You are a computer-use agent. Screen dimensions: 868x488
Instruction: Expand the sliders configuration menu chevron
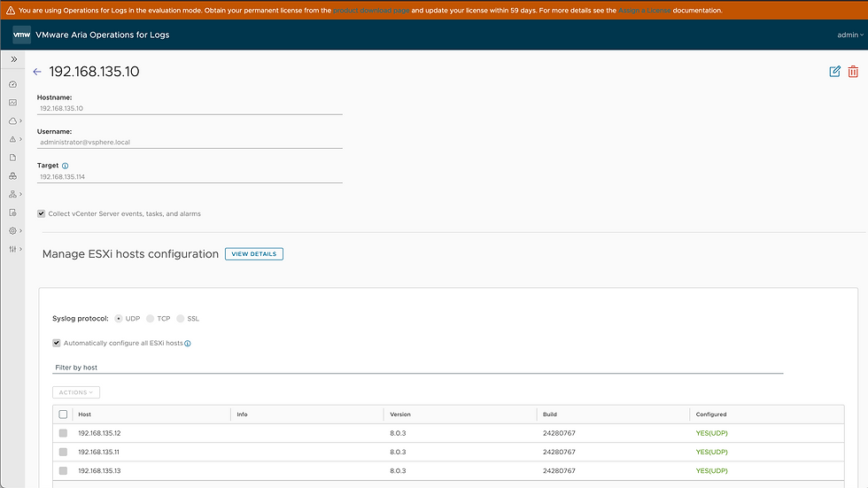point(21,249)
